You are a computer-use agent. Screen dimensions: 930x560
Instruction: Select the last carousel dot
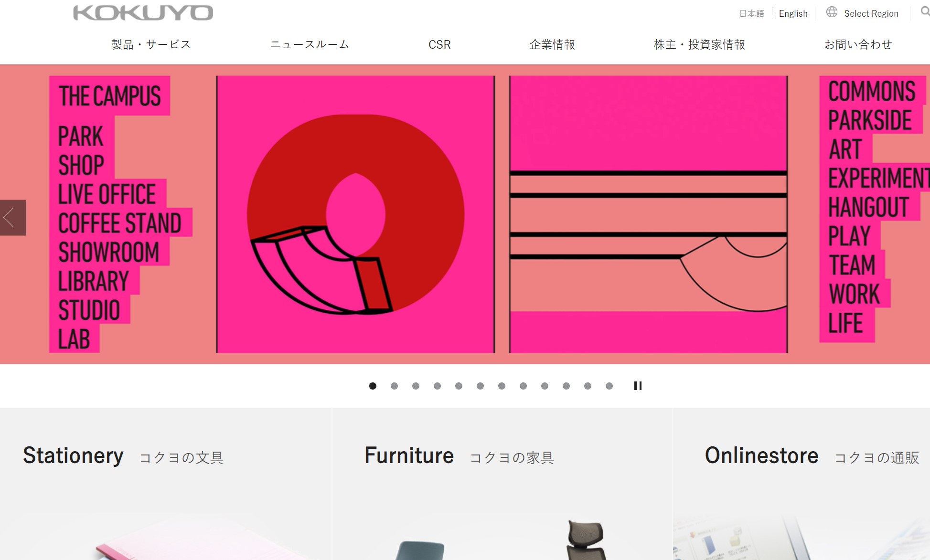(609, 386)
